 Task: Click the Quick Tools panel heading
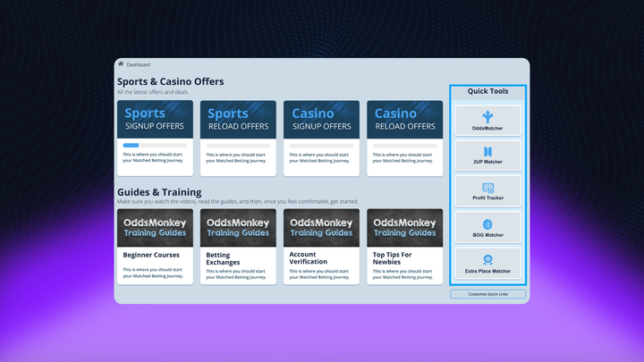click(x=487, y=91)
